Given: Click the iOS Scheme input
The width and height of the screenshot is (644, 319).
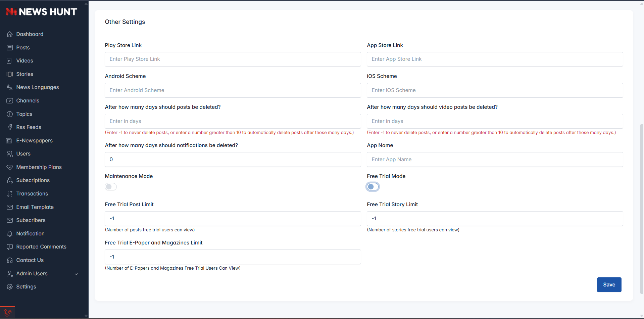Looking at the screenshot, I should point(495,90).
